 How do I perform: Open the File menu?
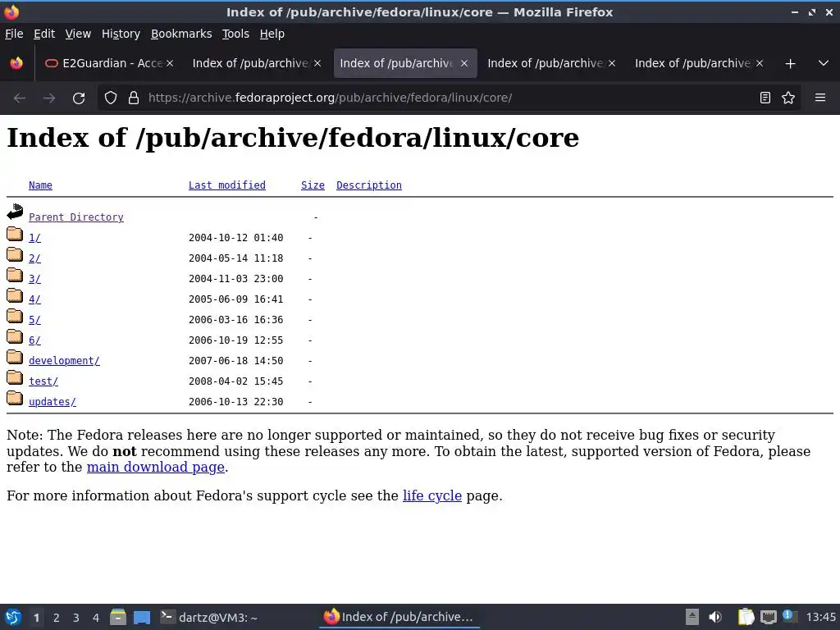pyautogui.click(x=14, y=34)
